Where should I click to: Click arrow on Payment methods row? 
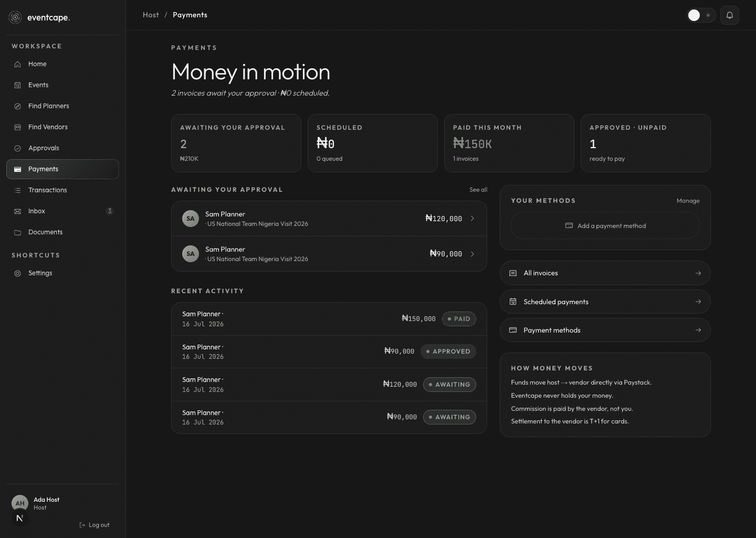click(x=698, y=330)
